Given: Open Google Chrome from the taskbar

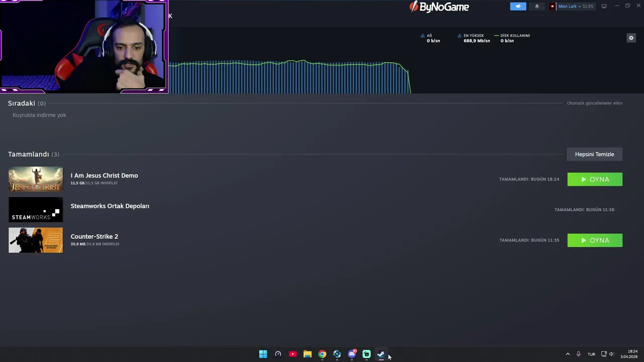Looking at the screenshot, I should [322, 354].
